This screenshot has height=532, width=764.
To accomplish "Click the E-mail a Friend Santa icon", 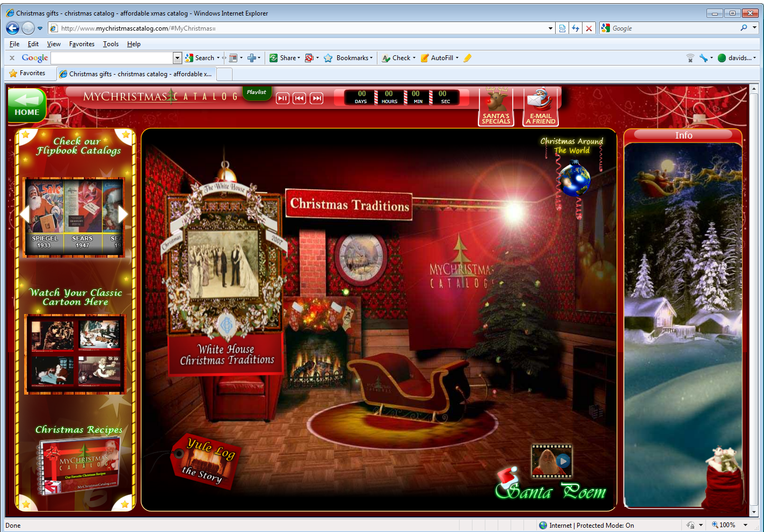I will pyautogui.click(x=541, y=106).
